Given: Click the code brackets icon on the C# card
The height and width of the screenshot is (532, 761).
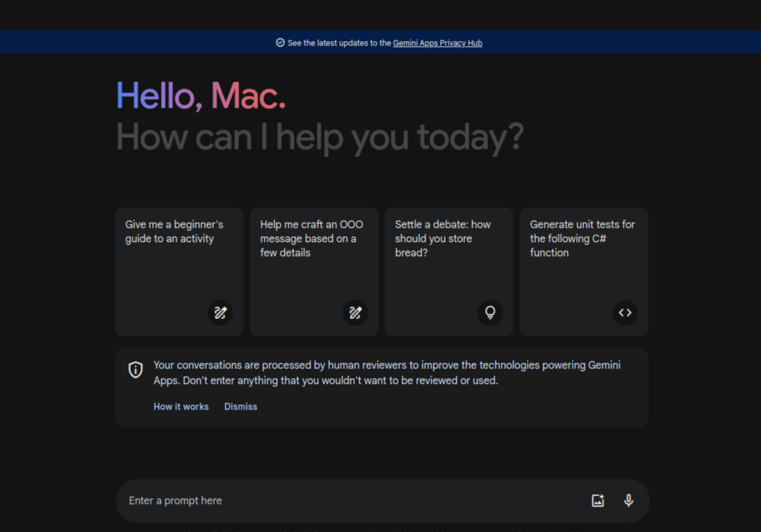Looking at the screenshot, I should point(625,313).
